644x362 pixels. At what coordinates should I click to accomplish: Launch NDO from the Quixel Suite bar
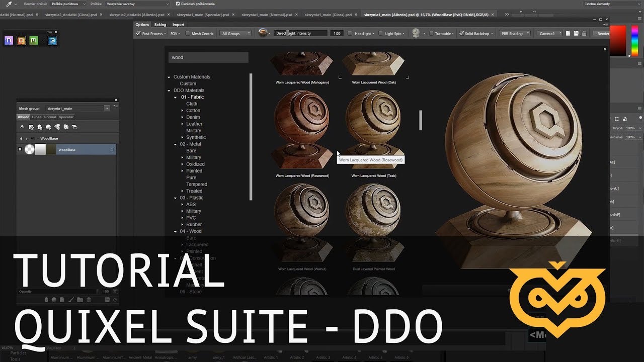click(x=9, y=41)
